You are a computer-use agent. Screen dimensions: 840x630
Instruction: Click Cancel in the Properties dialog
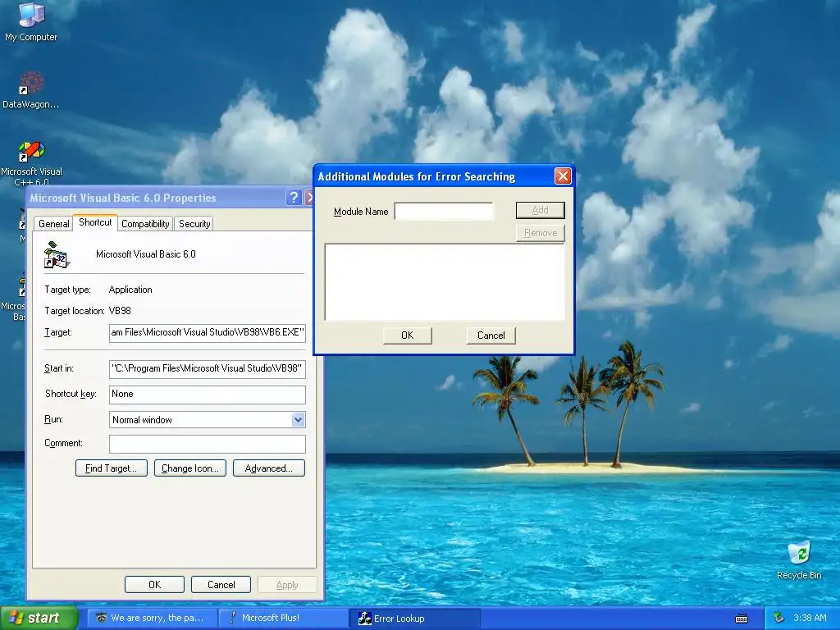tap(221, 584)
